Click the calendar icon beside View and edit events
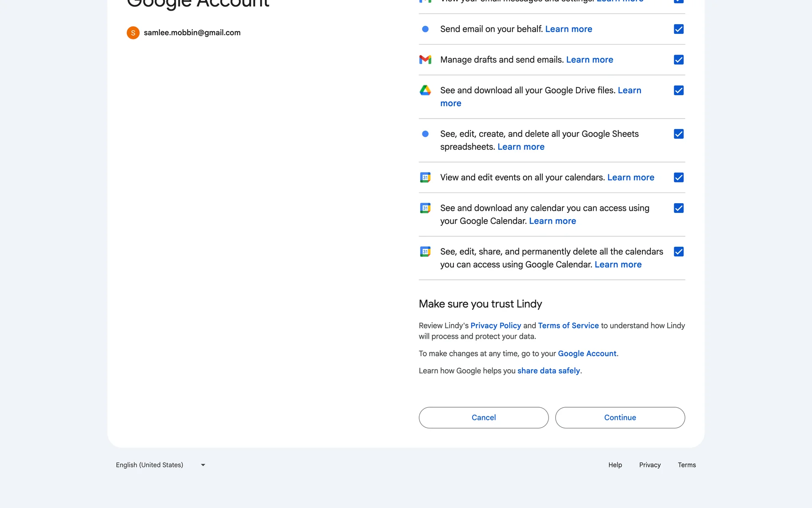This screenshot has height=508, width=812. point(425,177)
